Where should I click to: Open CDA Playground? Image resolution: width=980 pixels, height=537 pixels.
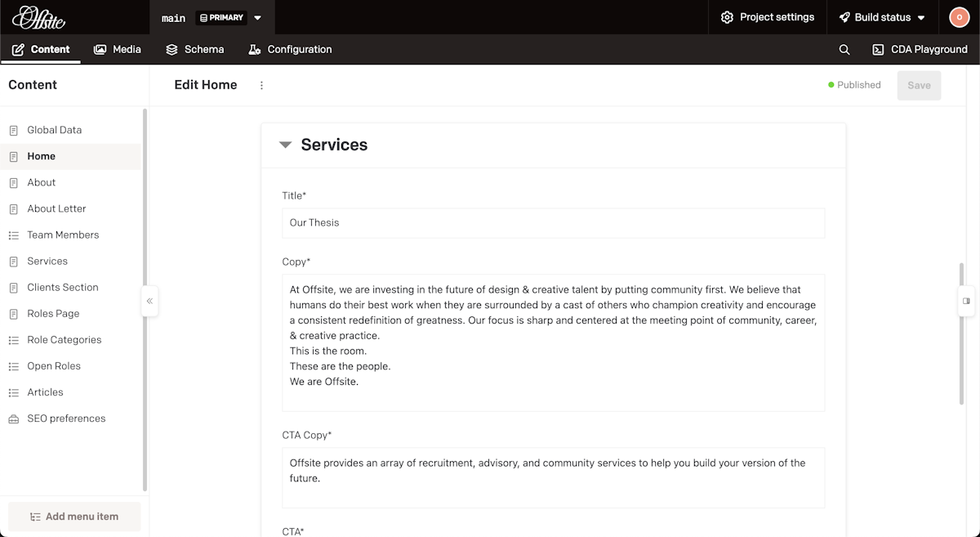pyautogui.click(x=920, y=50)
